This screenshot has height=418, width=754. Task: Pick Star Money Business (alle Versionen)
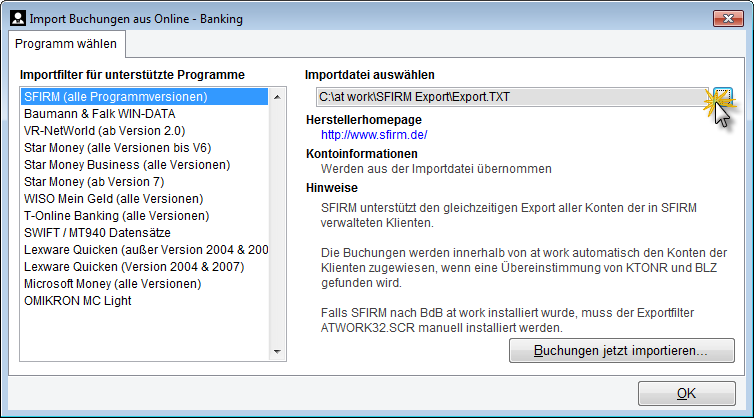(144, 165)
